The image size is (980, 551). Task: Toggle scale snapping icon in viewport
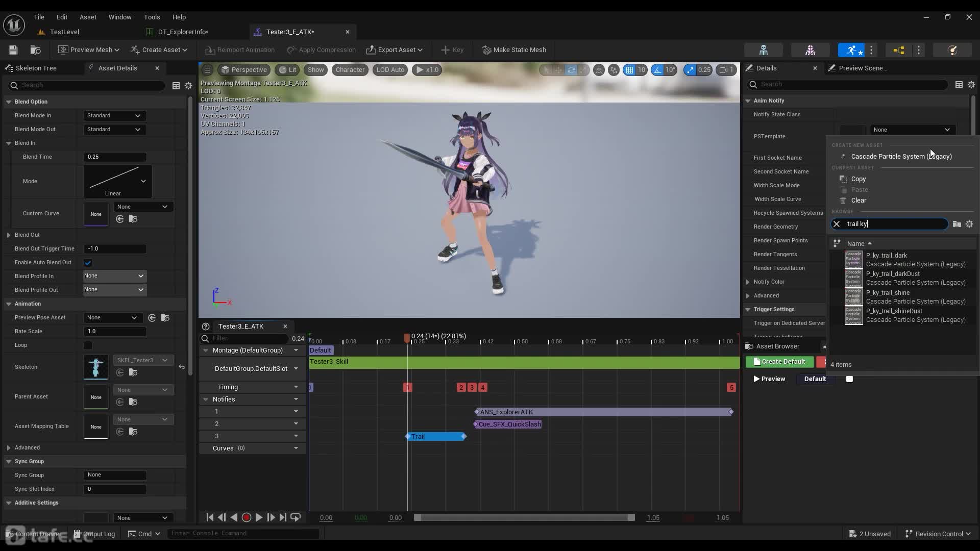tap(690, 70)
